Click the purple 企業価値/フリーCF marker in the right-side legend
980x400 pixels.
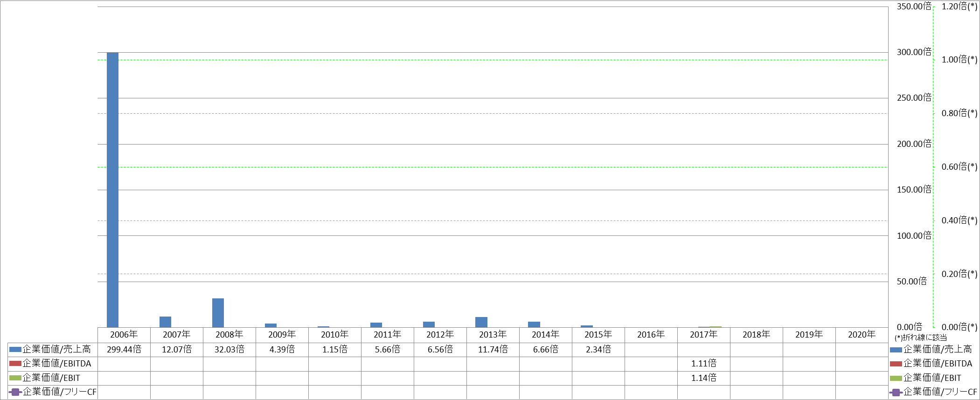(x=896, y=392)
